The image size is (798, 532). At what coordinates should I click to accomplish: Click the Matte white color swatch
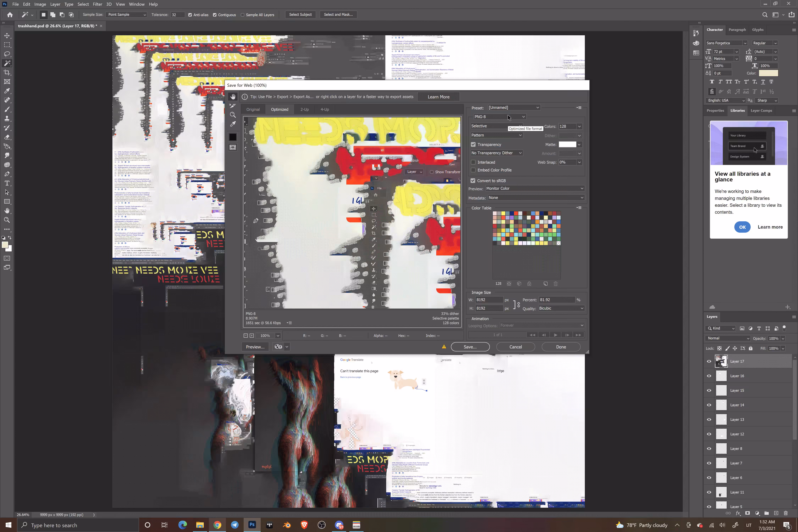pos(567,145)
